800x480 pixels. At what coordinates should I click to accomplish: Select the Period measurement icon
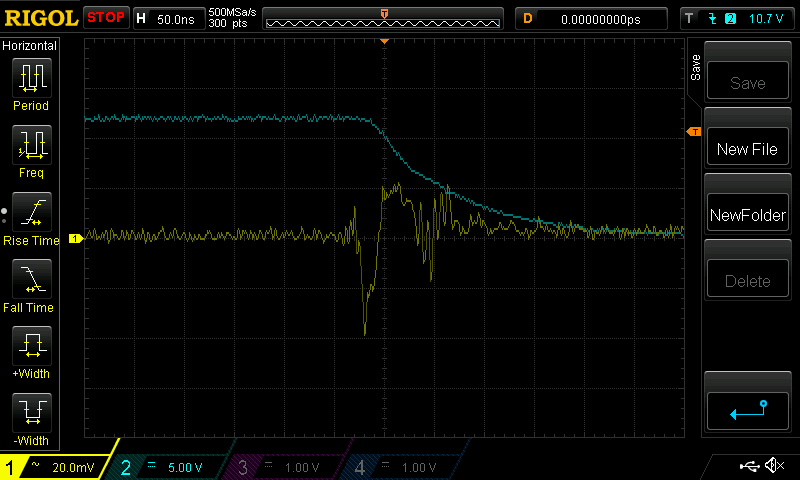[32, 78]
